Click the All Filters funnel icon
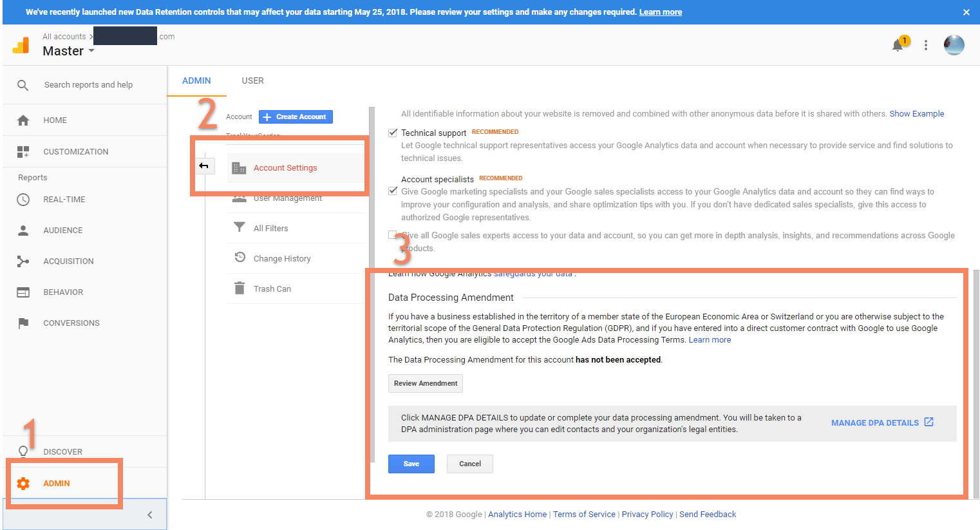 click(x=240, y=227)
